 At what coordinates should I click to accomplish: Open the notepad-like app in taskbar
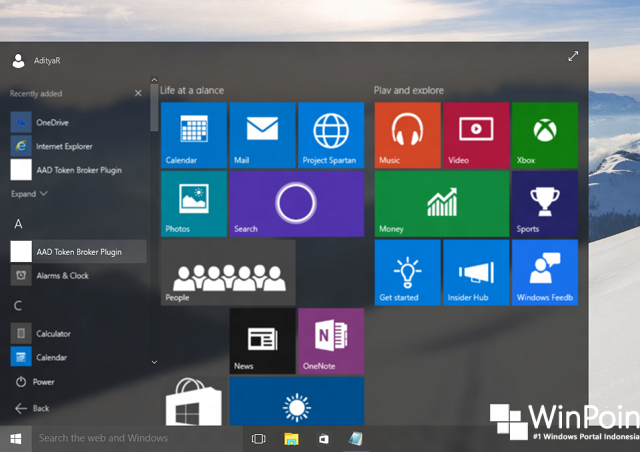coord(356,439)
